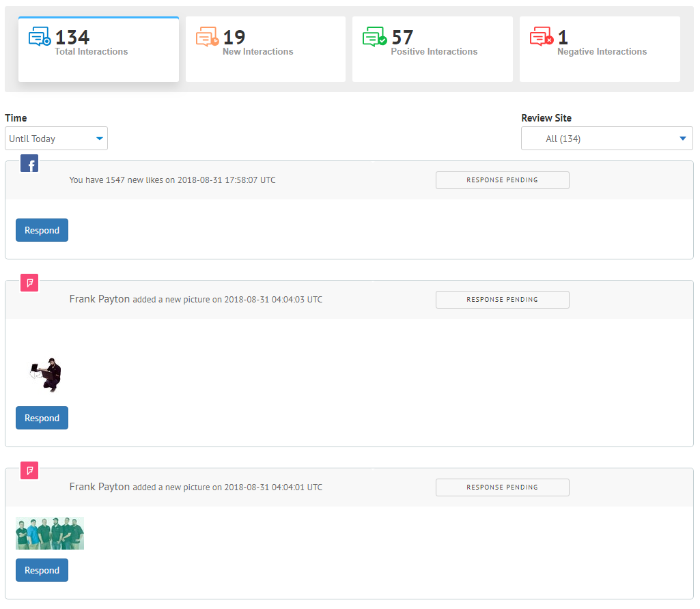Image resolution: width=700 pixels, height=609 pixels.
Task: Click the orange New Interactions chat icon
Action: tap(207, 37)
